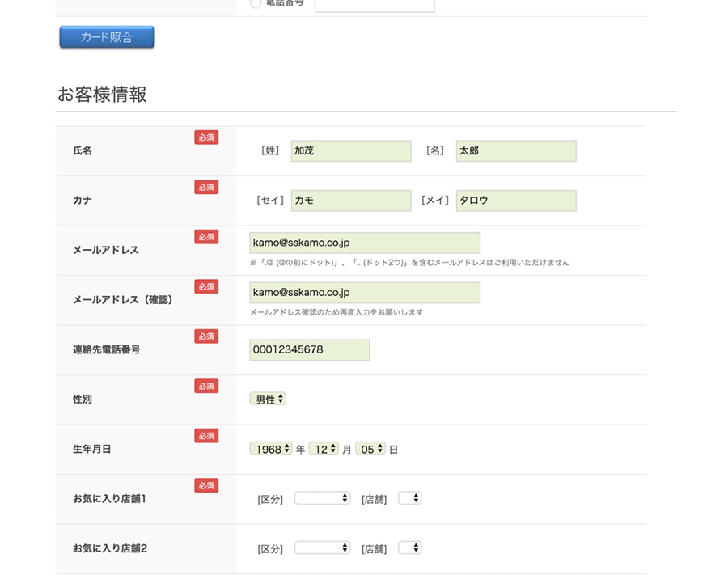The image size is (728, 575).
Task: Select the 電話番号 radio button
Action: pyautogui.click(x=256, y=3)
